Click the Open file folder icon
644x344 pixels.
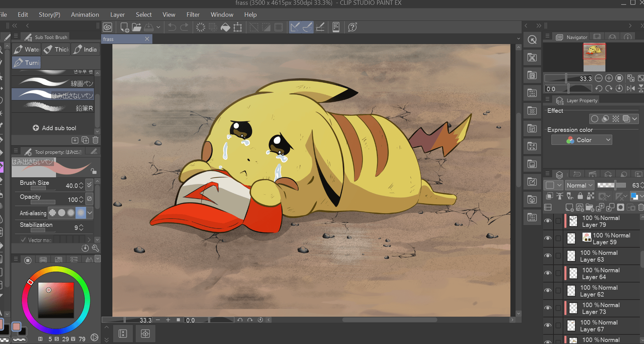137,27
